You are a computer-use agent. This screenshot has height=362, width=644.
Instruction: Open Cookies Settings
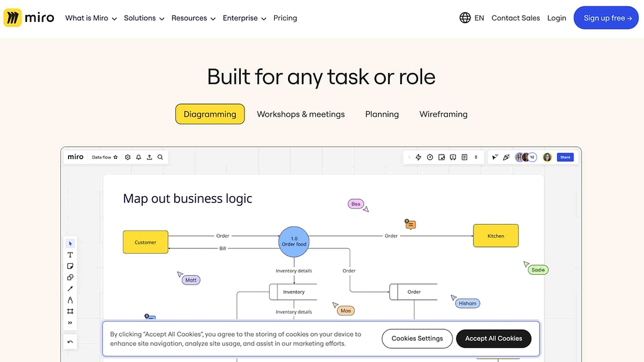tap(417, 339)
